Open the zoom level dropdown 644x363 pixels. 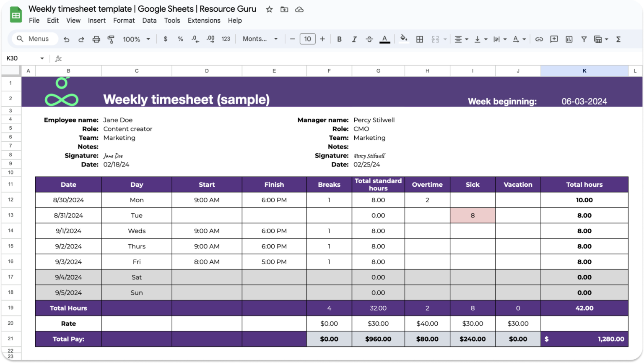[x=135, y=39]
